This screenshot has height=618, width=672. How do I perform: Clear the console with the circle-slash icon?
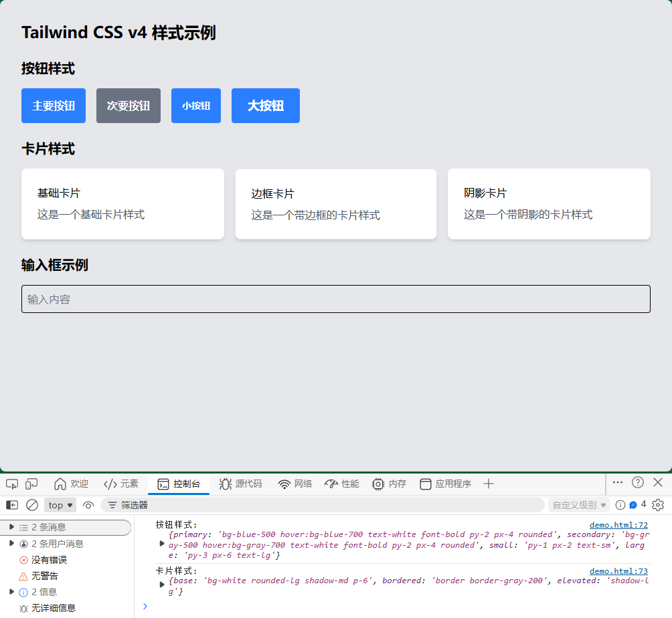click(32, 505)
